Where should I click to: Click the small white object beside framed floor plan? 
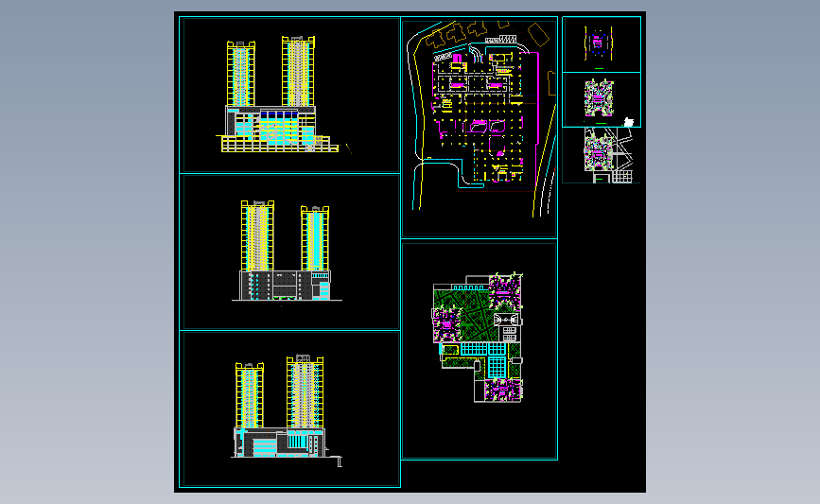629,122
